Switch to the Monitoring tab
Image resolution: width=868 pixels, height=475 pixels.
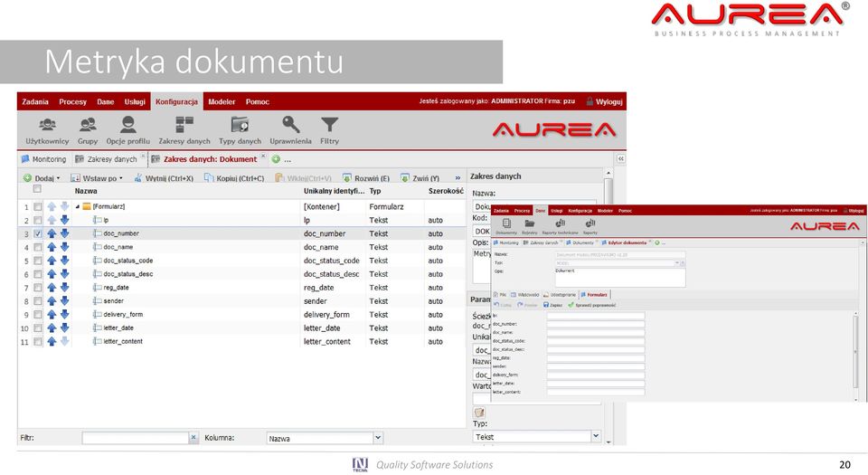(43, 159)
